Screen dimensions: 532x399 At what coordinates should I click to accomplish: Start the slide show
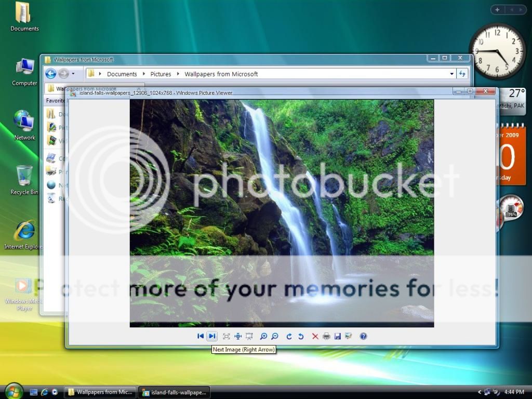pyautogui.click(x=249, y=336)
